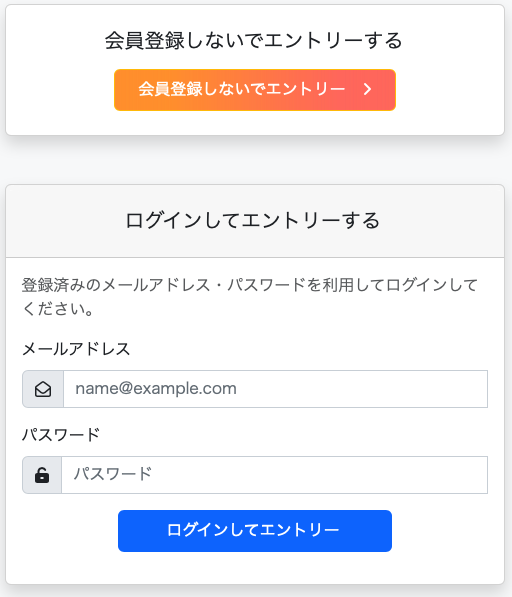Viewport: 512px width, 597px height.
Task: Click the gray box around the padlock icon
Action: [x=42, y=475]
